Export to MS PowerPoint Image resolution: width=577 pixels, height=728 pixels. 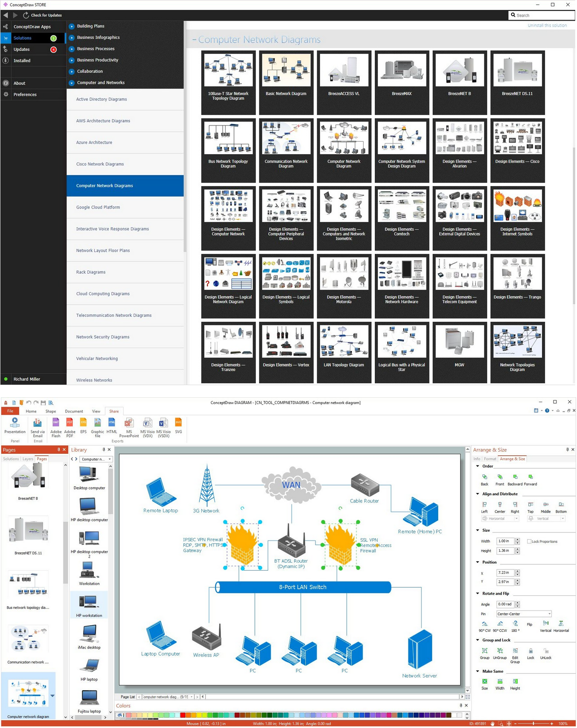(129, 428)
